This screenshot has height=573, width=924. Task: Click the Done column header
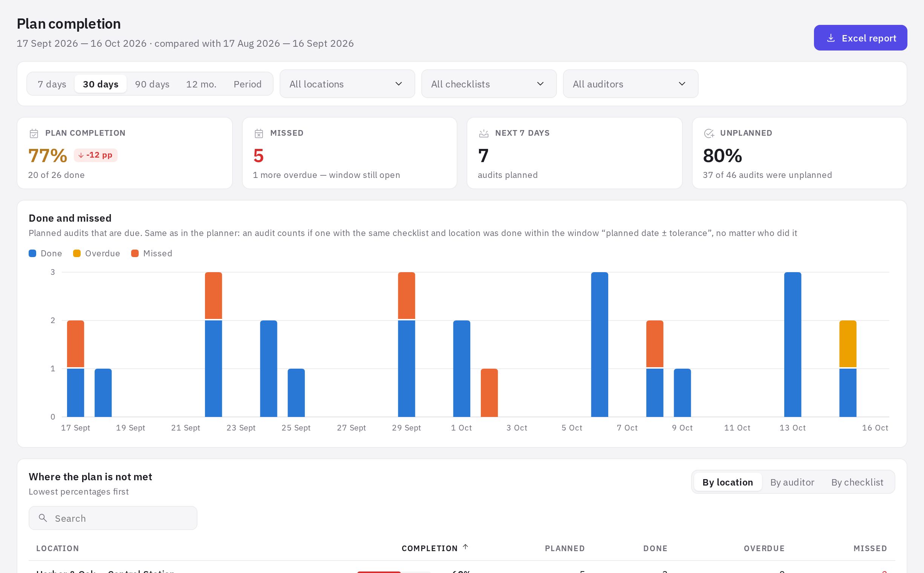tap(655, 548)
